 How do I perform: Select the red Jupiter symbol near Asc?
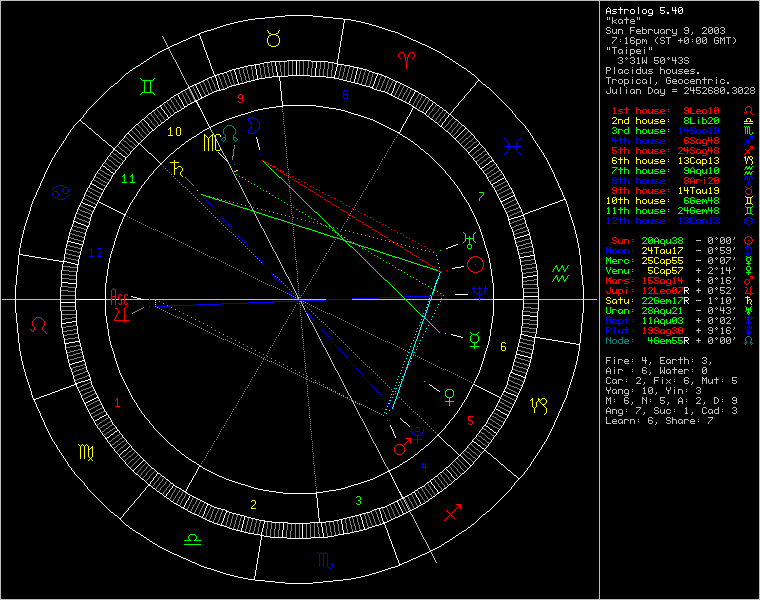[121, 314]
